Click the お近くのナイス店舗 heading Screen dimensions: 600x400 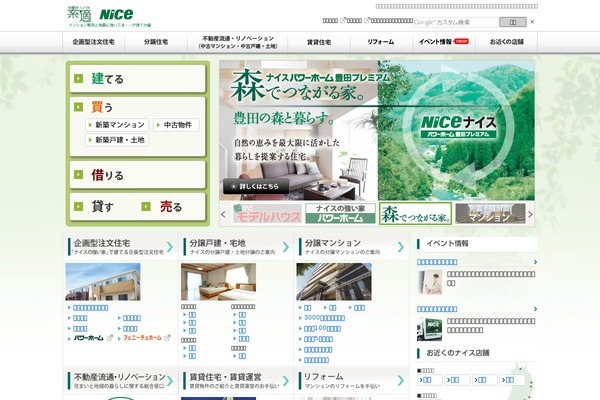458,353
